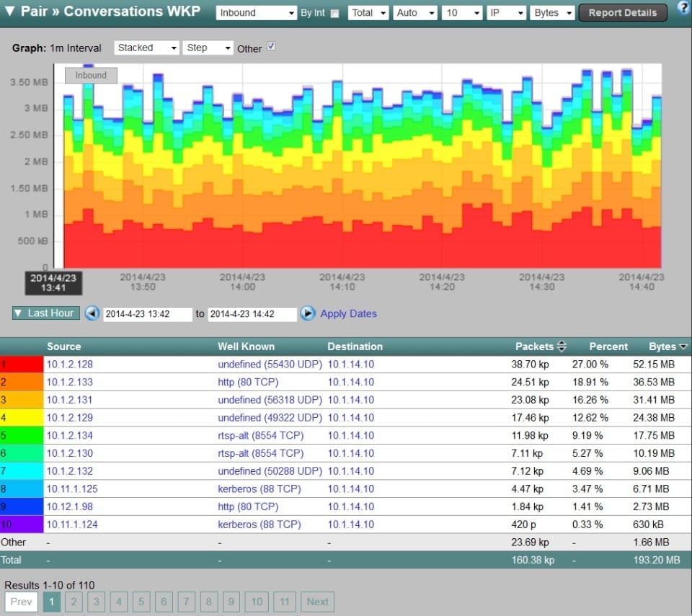Open the help question mark icon
The height and width of the screenshot is (616, 692).
coord(685,8)
